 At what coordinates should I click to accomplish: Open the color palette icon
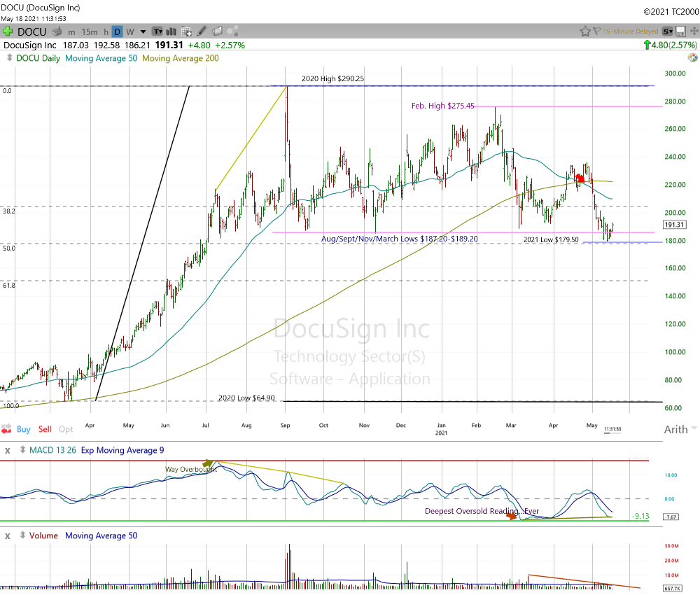click(x=692, y=57)
